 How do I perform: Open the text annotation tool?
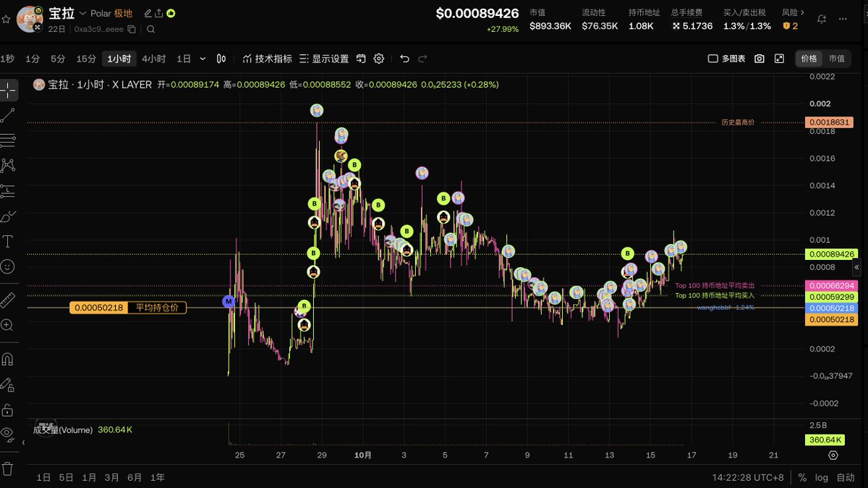click(8, 241)
